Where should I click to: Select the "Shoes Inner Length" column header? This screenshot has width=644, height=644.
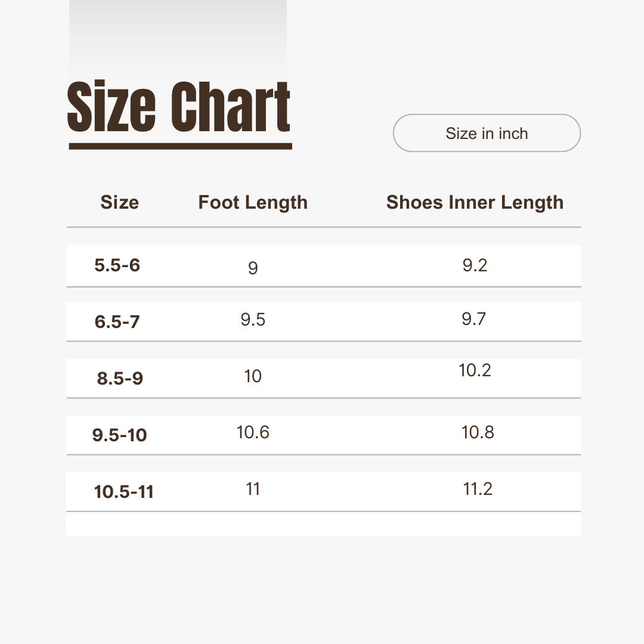(x=475, y=203)
